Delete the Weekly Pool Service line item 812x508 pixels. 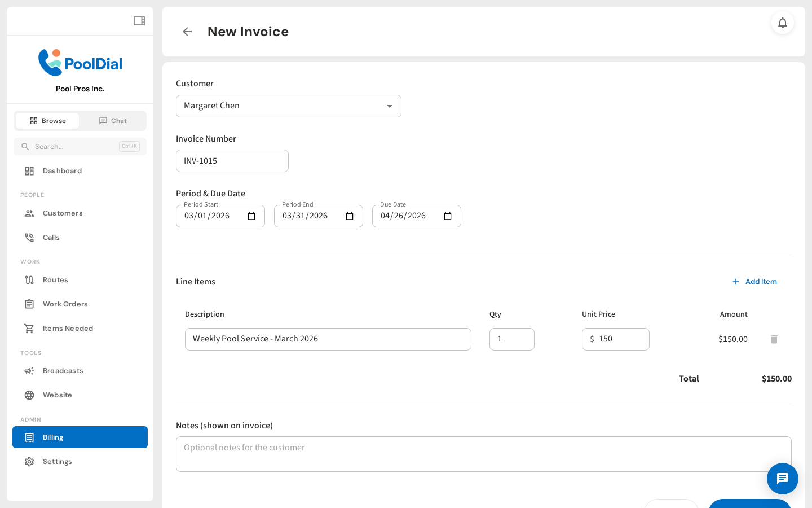tap(774, 339)
